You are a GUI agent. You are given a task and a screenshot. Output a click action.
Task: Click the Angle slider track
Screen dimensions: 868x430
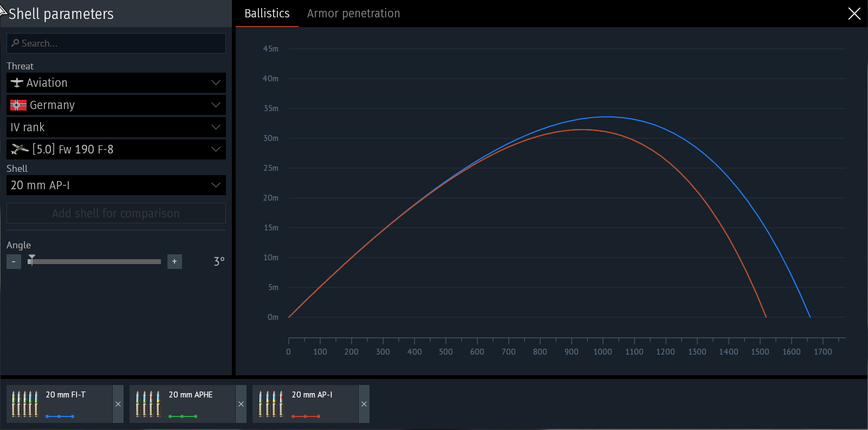(x=98, y=261)
